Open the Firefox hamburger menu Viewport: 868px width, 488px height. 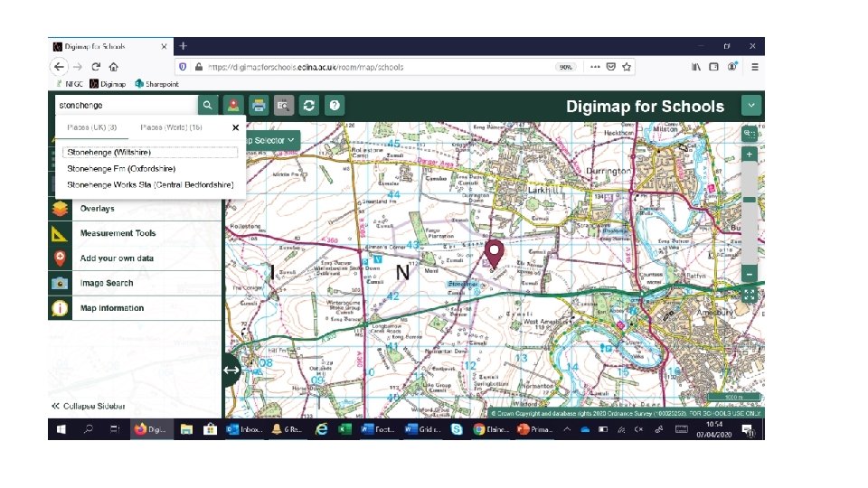754,67
